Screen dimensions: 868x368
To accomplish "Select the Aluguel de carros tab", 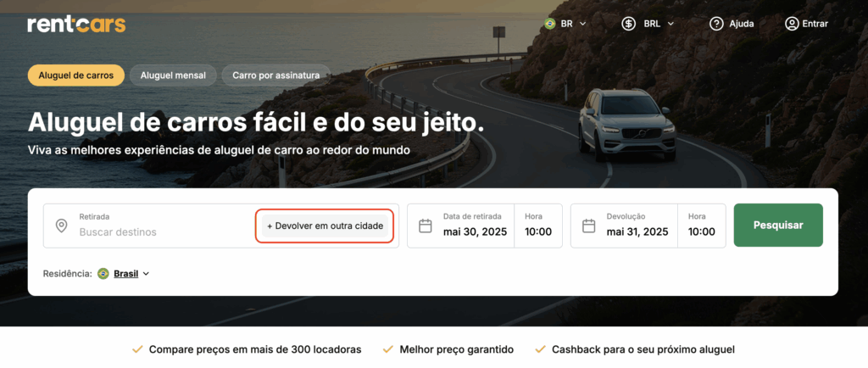I will click(x=75, y=75).
